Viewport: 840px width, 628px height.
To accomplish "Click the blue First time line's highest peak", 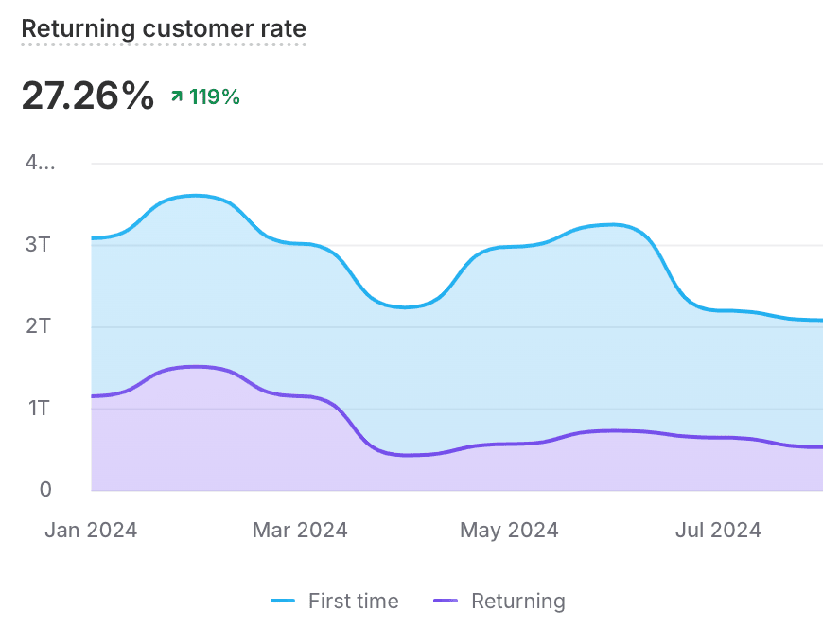I will tap(195, 196).
